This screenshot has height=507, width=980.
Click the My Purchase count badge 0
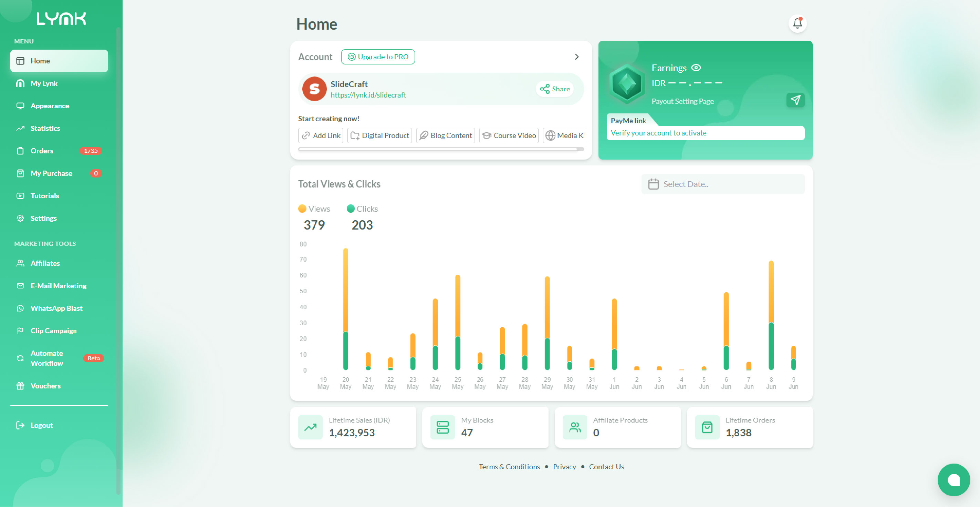point(96,173)
